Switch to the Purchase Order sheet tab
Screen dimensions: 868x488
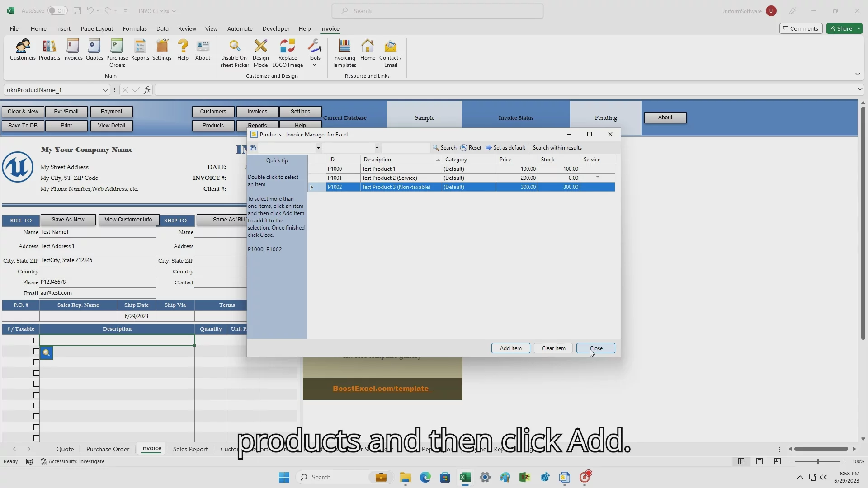click(x=108, y=449)
